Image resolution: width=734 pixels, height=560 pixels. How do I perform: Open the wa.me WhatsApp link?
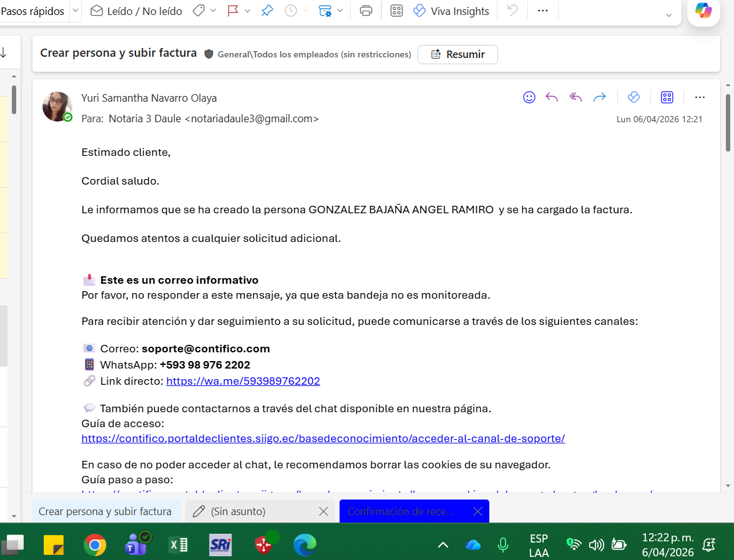(x=243, y=381)
